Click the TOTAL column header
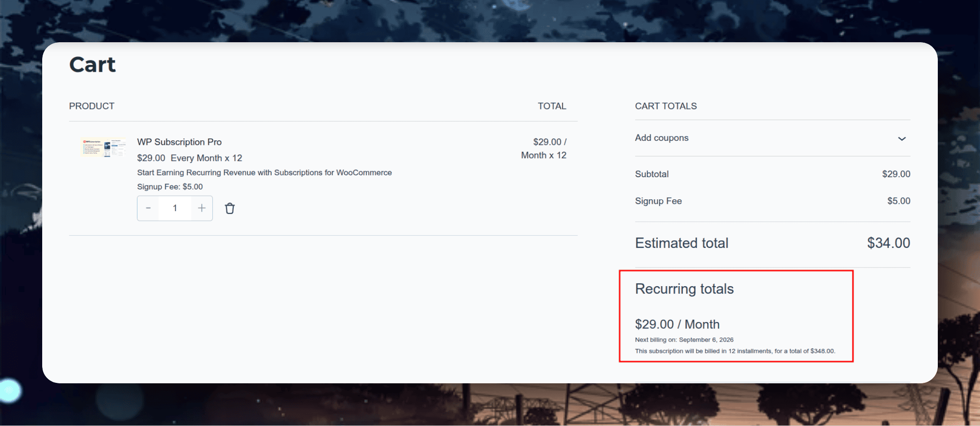 tap(552, 106)
